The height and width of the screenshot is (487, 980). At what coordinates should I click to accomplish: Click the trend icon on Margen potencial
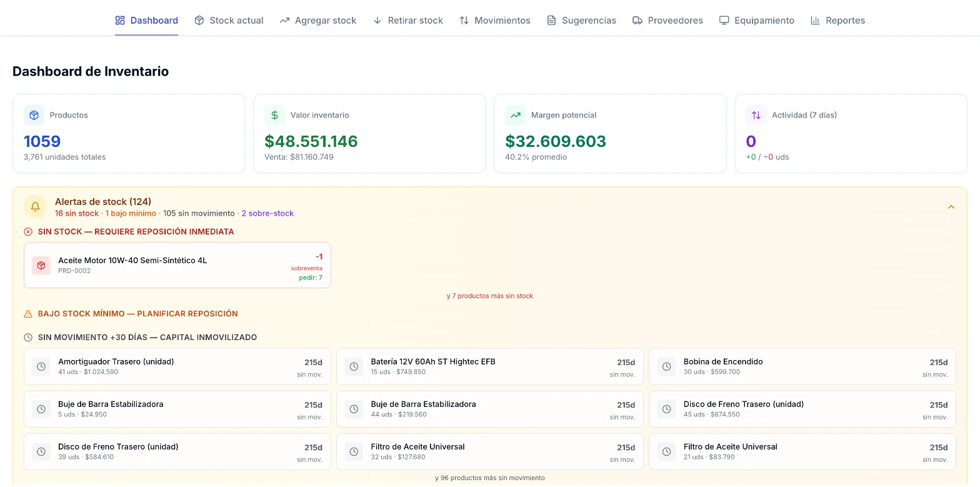coord(516,115)
